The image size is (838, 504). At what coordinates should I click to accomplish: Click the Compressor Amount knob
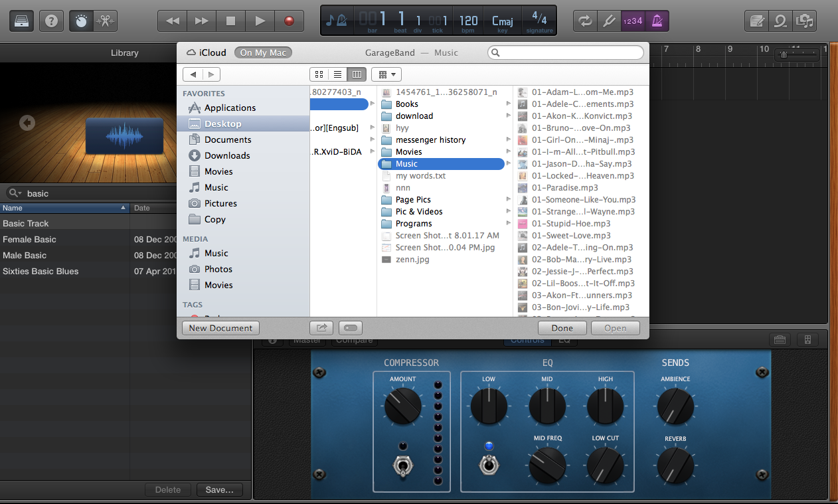pyautogui.click(x=402, y=406)
